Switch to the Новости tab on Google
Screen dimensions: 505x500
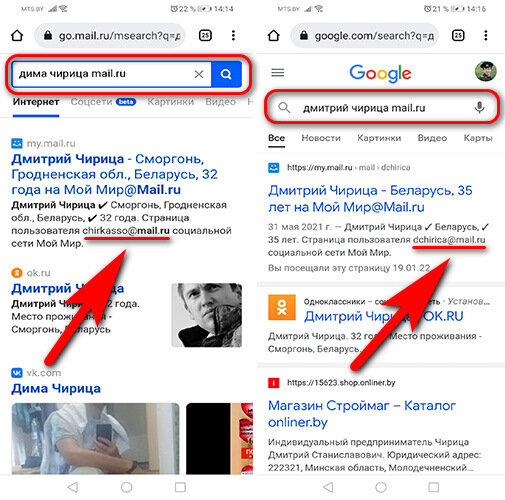tap(321, 138)
